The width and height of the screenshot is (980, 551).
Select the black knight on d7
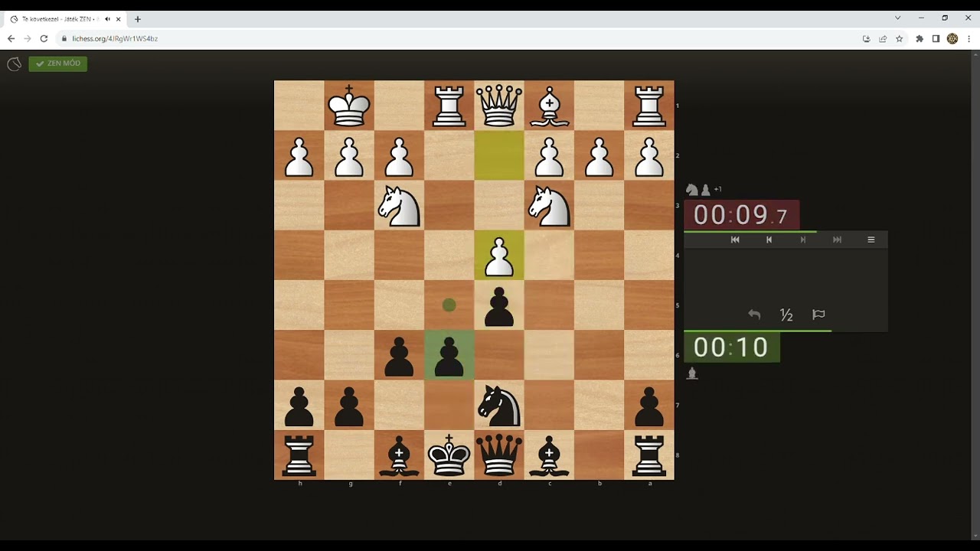click(x=499, y=406)
